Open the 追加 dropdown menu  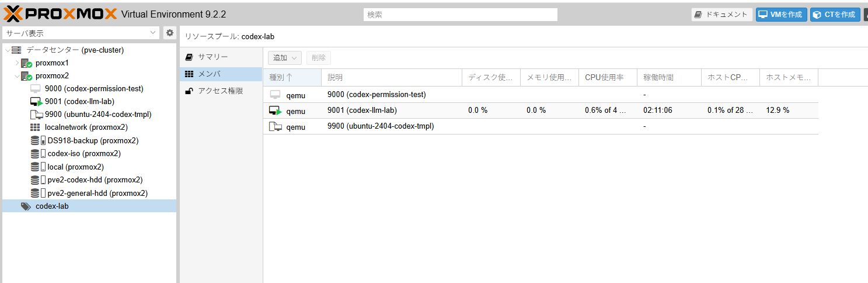point(285,58)
